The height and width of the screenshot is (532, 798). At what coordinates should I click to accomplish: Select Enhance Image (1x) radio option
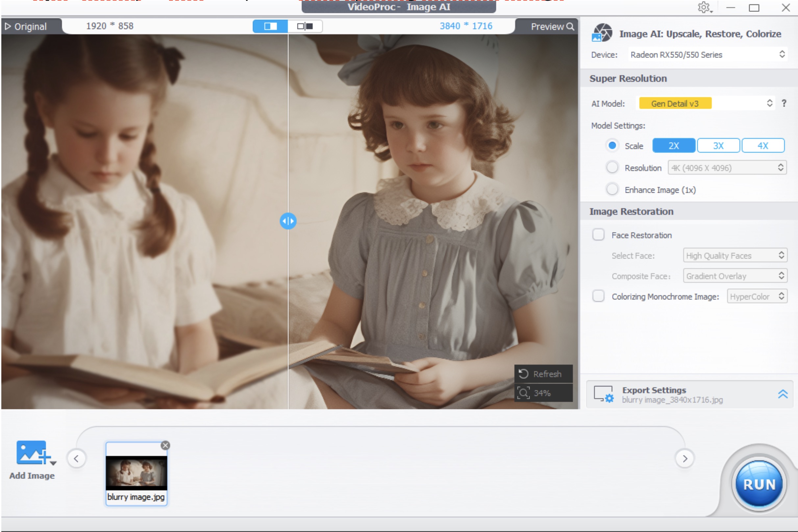point(612,189)
